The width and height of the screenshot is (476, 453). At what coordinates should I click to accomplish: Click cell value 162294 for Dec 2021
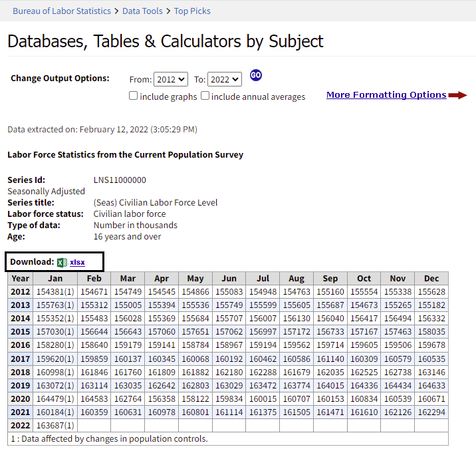click(431, 412)
